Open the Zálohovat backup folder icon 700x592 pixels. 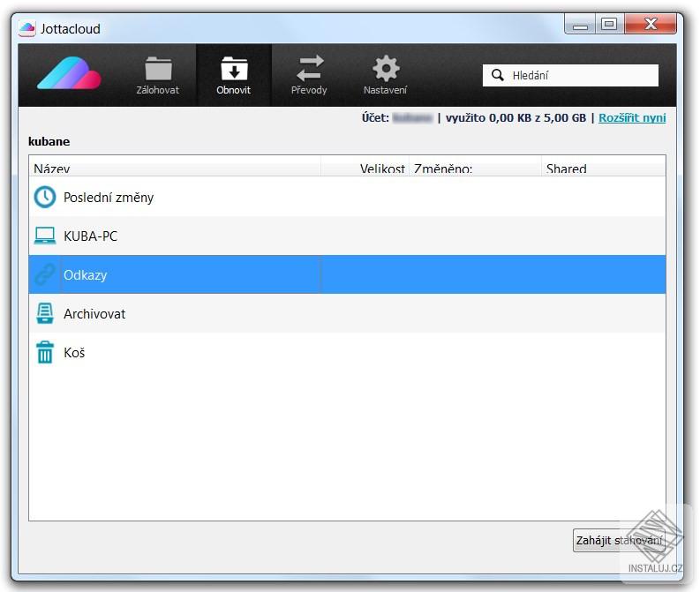(x=158, y=69)
